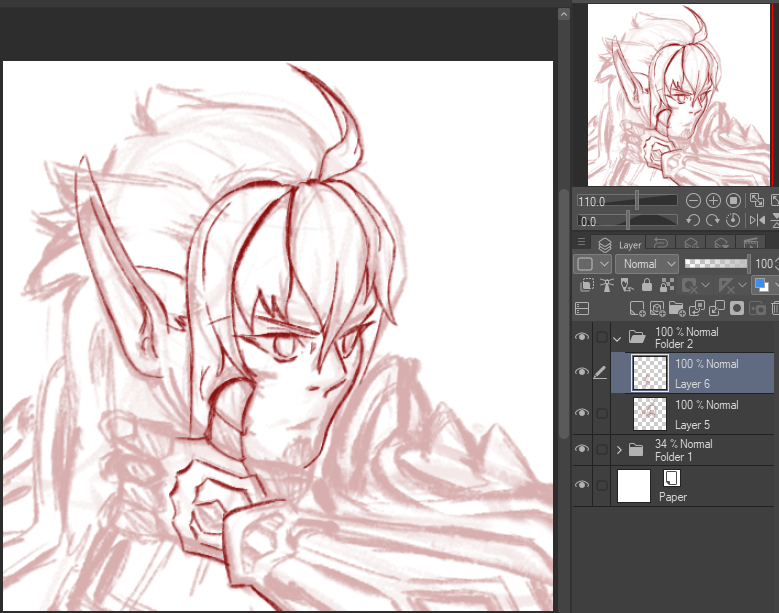Viewport: 779px width, 613px height.
Task: Click the layer color change icon
Action: tap(762, 286)
